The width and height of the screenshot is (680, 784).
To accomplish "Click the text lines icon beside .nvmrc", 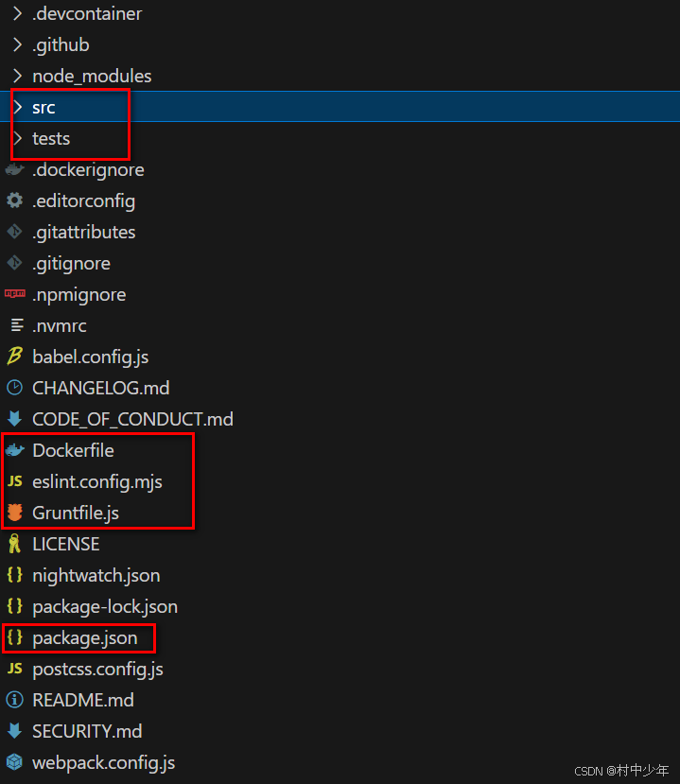I will coord(17,325).
